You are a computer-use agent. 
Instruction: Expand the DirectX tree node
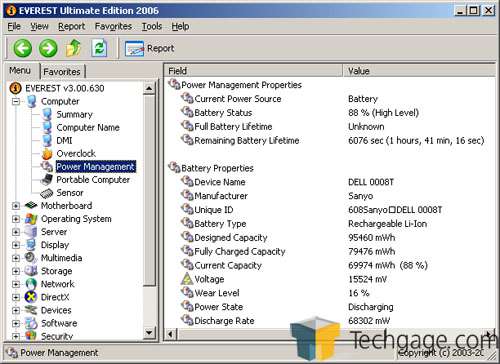click(x=16, y=297)
